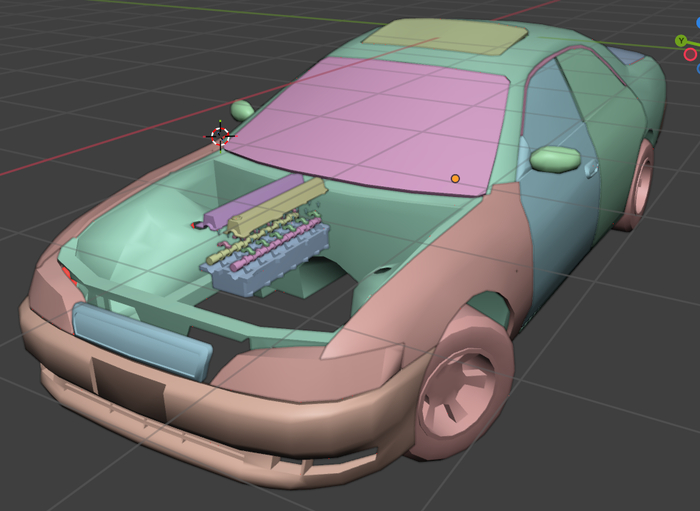Image resolution: width=700 pixels, height=511 pixels.
Task: Select the small blue rear window
Action: [627, 56]
